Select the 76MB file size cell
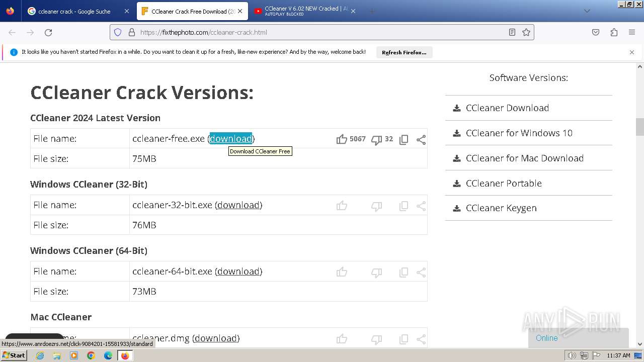The height and width of the screenshot is (362, 644). [278, 225]
